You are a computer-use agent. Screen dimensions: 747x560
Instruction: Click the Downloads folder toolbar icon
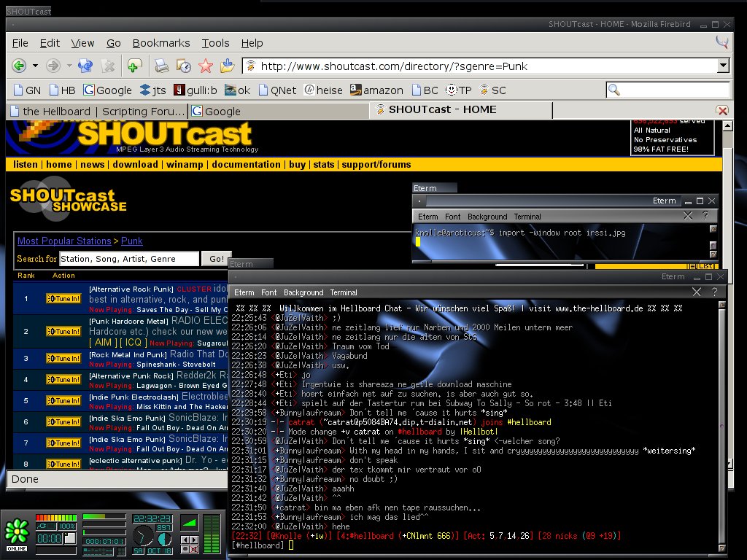click(x=227, y=66)
